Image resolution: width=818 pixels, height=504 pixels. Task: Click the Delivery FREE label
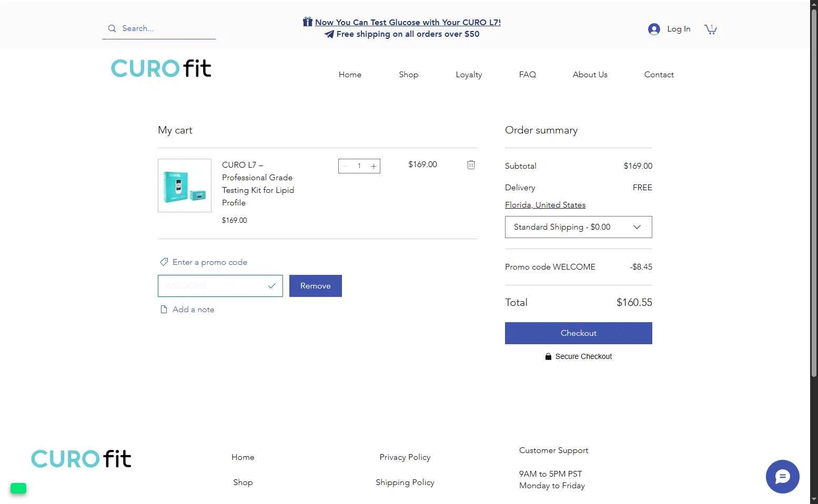pyautogui.click(x=642, y=188)
